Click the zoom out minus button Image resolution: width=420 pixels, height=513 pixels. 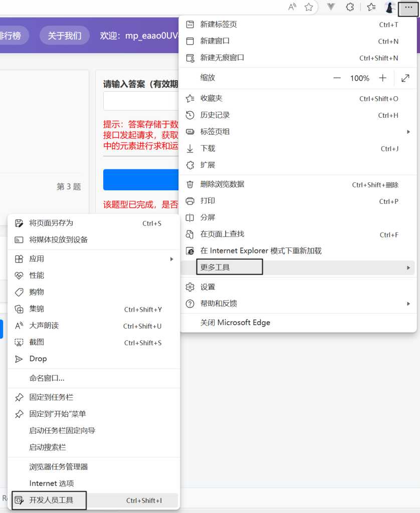click(x=337, y=78)
